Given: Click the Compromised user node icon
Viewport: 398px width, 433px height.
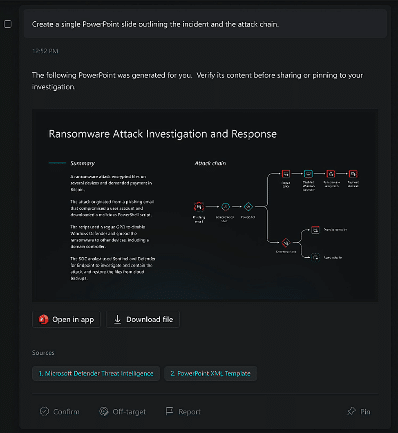Looking at the screenshot, I should click(225, 207).
